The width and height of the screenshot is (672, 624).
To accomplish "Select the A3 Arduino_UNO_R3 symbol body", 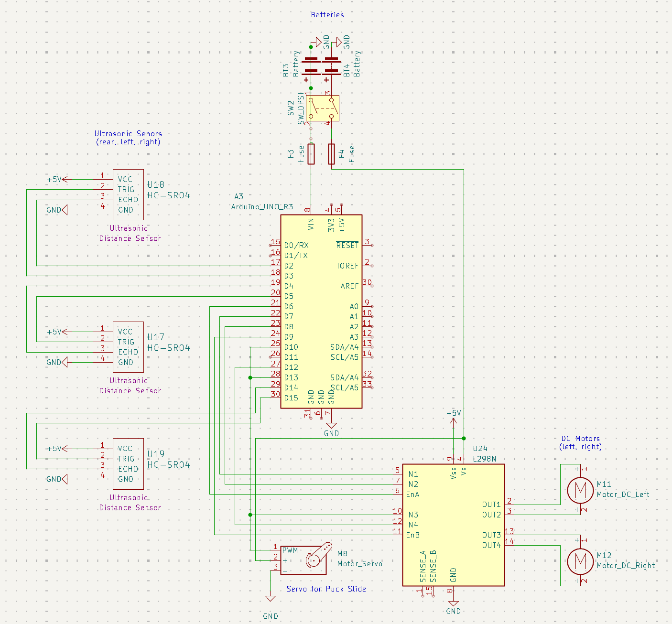I will pyautogui.click(x=321, y=311).
